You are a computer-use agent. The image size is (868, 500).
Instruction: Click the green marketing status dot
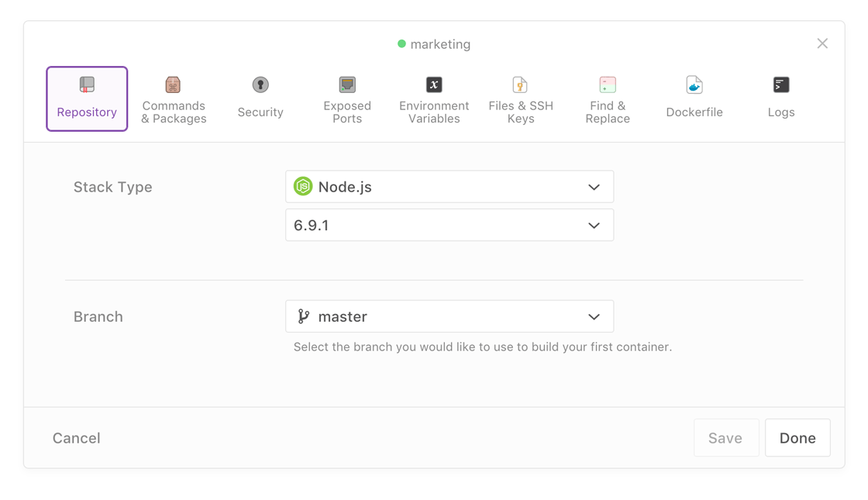401,44
